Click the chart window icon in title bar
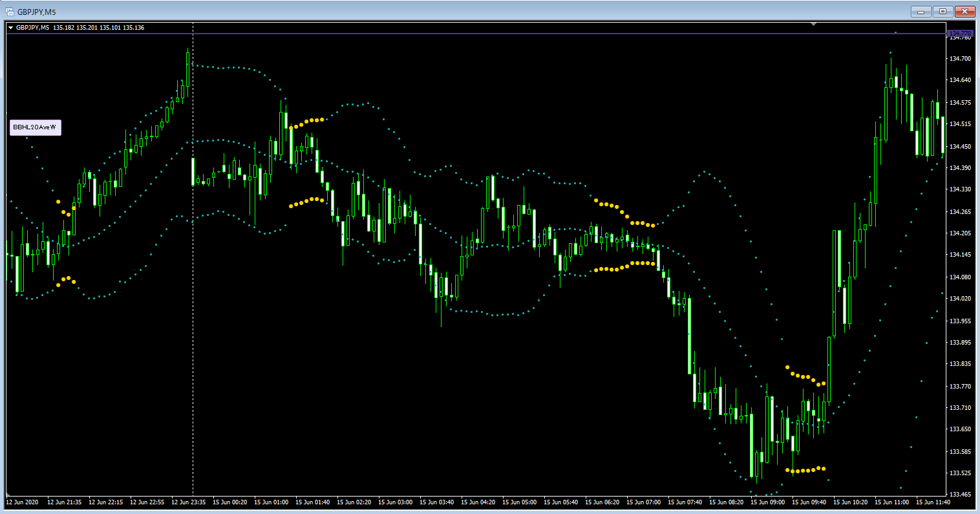The height and width of the screenshot is (514, 980). tap(10, 11)
